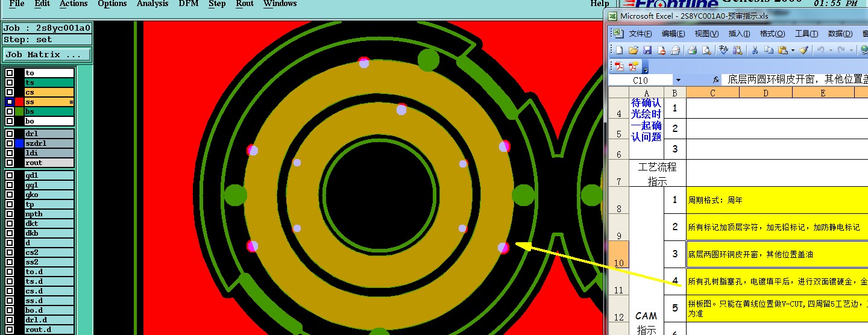Open the Rout menu

tap(245, 4)
